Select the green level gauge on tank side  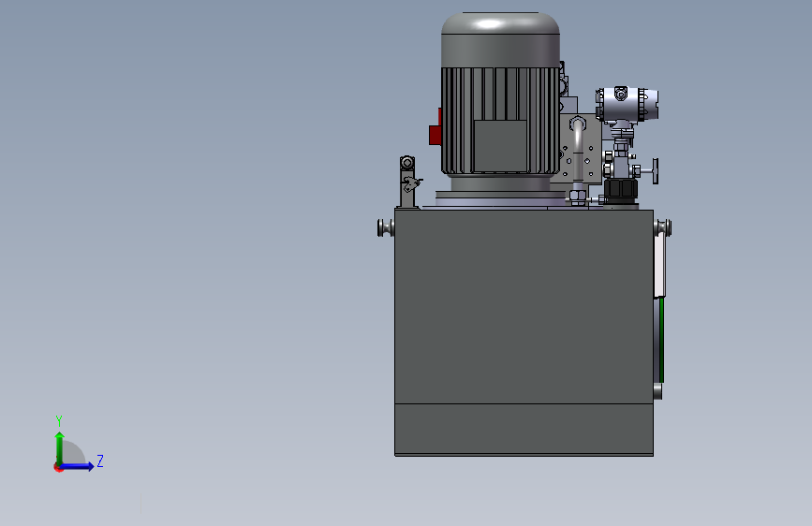pyautogui.click(x=661, y=340)
